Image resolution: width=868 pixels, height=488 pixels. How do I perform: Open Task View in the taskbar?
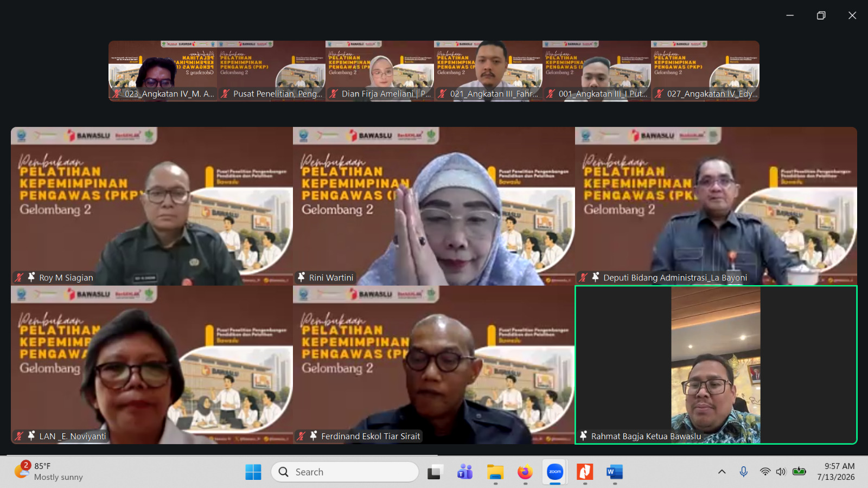coord(434,472)
